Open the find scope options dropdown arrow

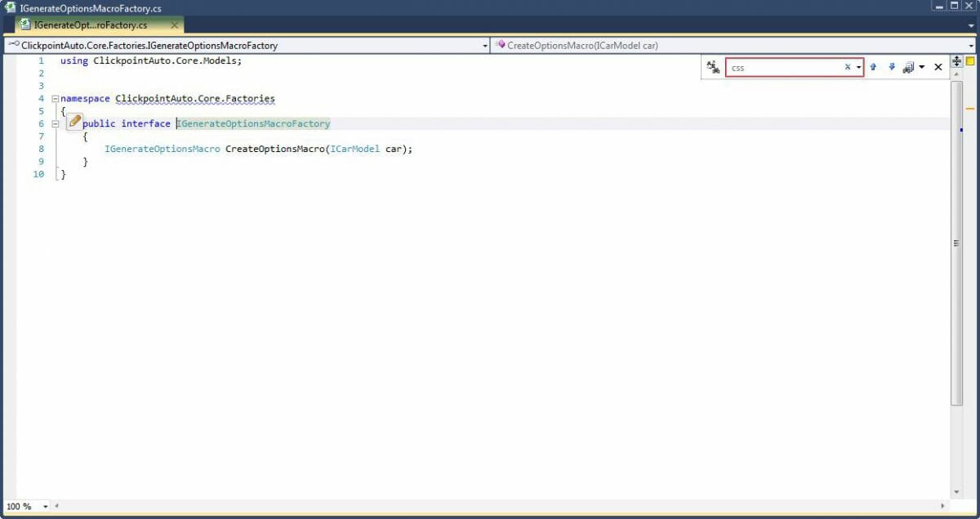(x=921, y=67)
